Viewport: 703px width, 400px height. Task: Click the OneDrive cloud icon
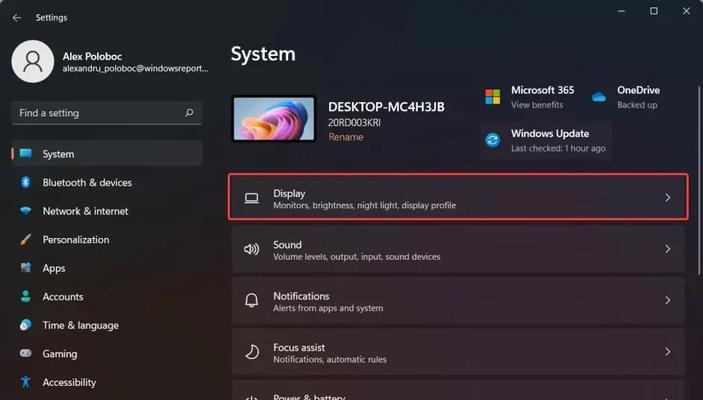point(599,97)
